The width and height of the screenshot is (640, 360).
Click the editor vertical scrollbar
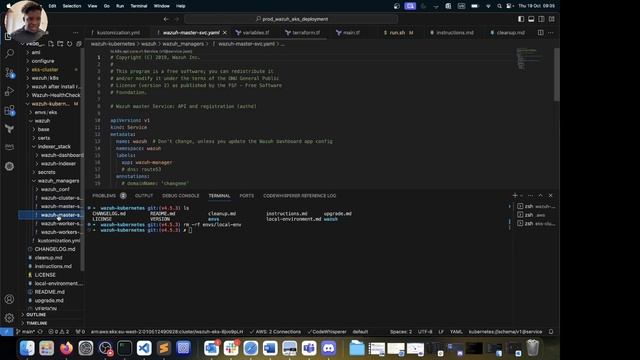click(557, 75)
